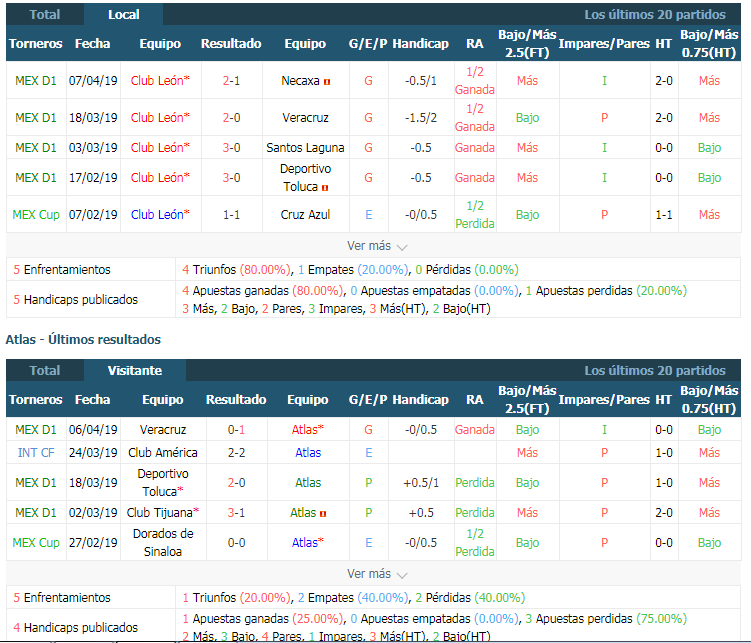
Task: Click the 0-0 result of Dorados de Sinaloa match
Action: [x=236, y=542]
